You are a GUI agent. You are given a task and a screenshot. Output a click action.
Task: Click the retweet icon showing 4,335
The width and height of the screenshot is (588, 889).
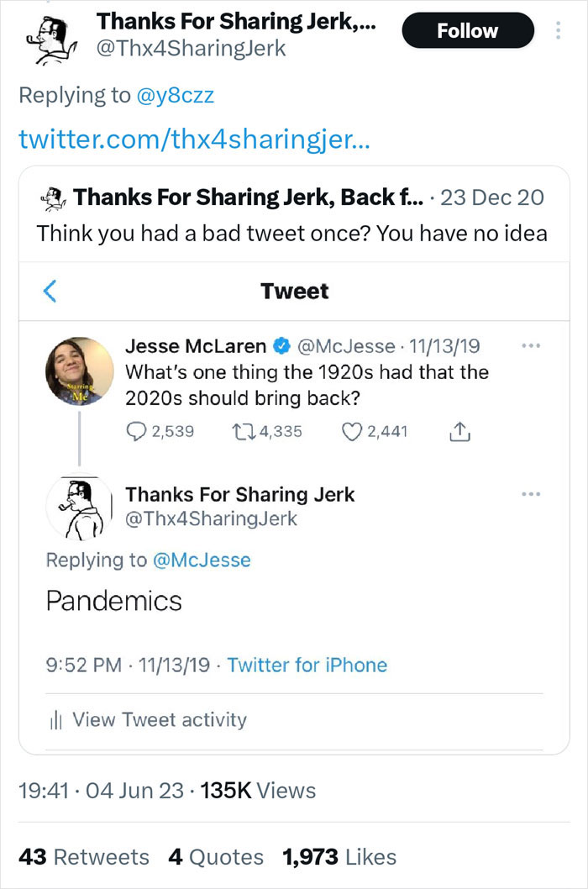coord(244,431)
